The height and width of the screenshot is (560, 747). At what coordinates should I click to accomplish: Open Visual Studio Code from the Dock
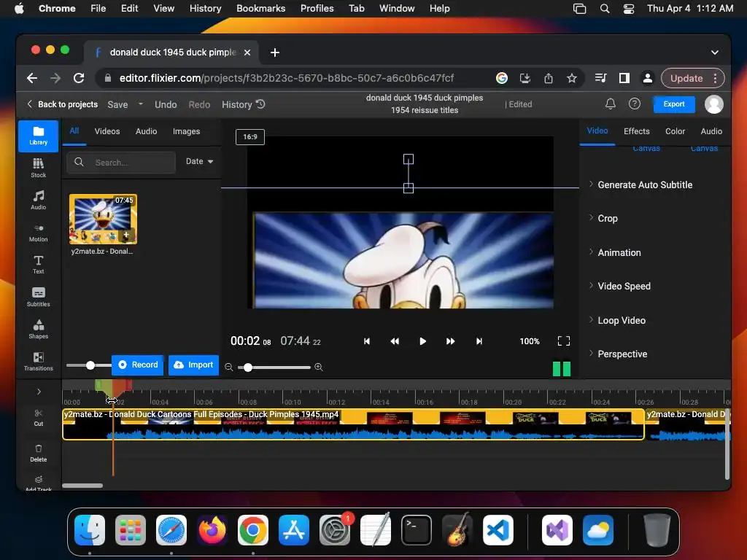(498, 530)
